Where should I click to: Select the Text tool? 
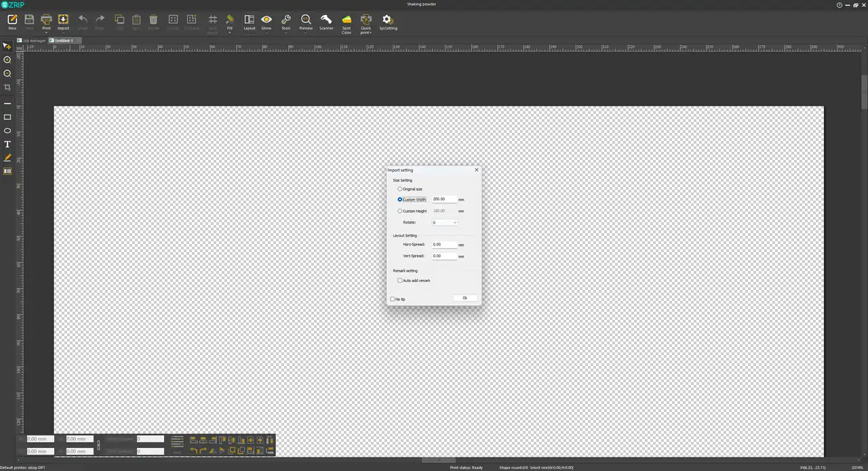point(7,144)
